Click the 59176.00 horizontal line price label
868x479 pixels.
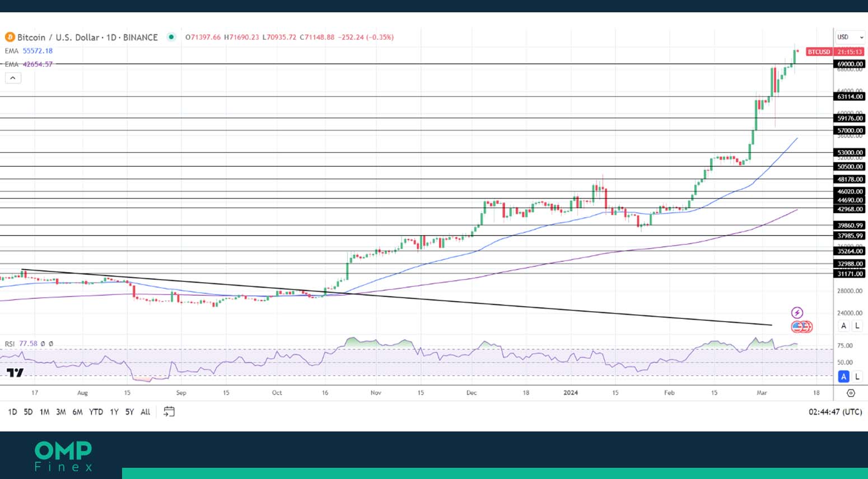tap(850, 118)
